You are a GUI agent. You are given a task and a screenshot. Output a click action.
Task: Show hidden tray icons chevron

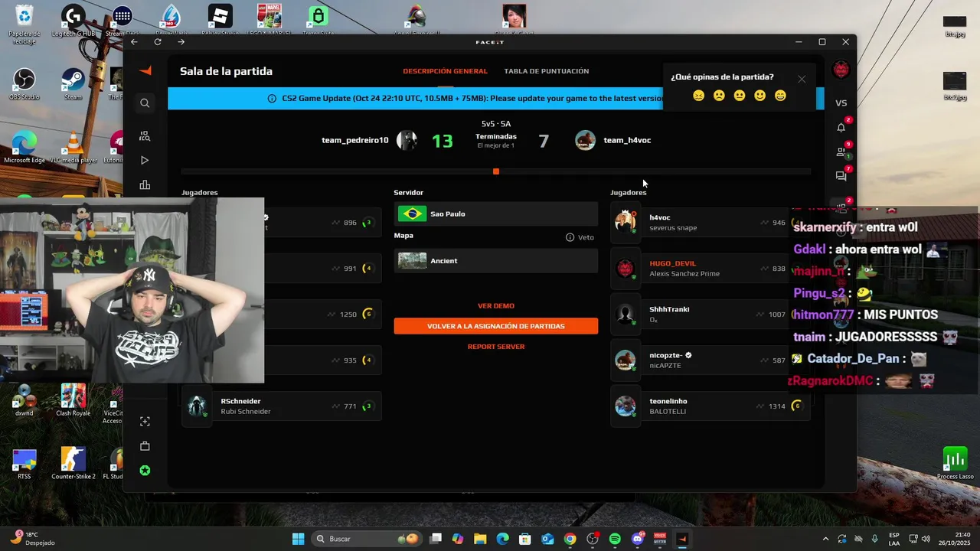point(825,539)
